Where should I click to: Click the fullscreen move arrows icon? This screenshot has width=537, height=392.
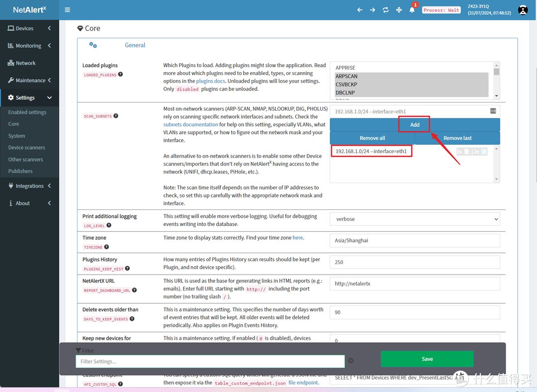tap(399, 9)
